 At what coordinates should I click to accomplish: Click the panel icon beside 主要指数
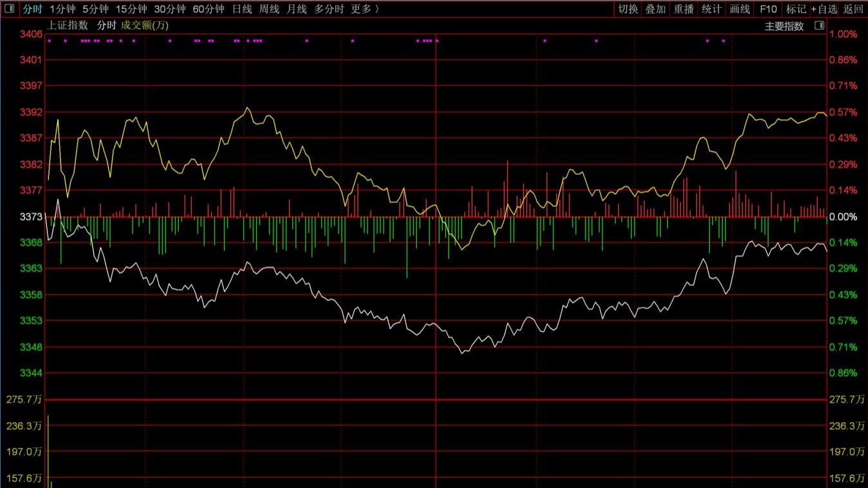pyautogui.click(x=819, y=26)
